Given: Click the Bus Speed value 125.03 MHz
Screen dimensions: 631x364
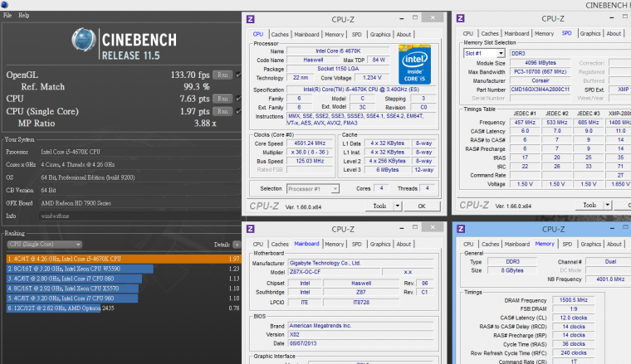Looking at the screenshot, I should 310,161.
